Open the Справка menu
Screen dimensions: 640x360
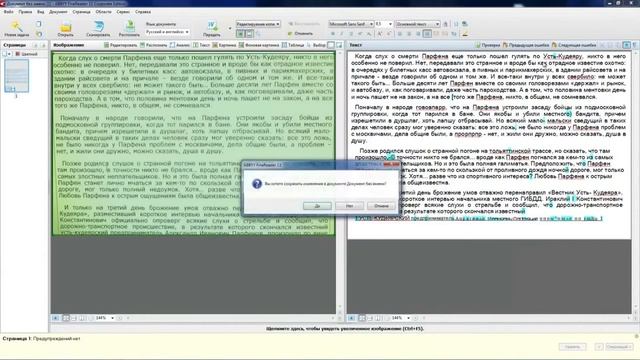(x=143, y=12)
